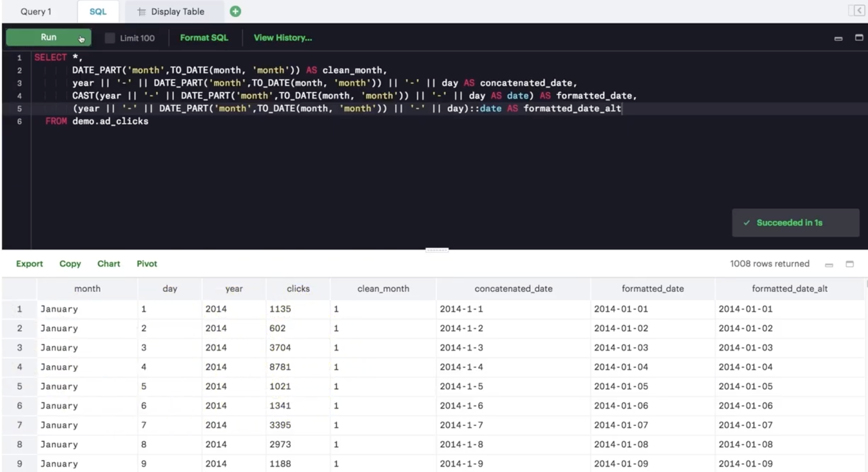Click the clicks column header

(298, 289)
